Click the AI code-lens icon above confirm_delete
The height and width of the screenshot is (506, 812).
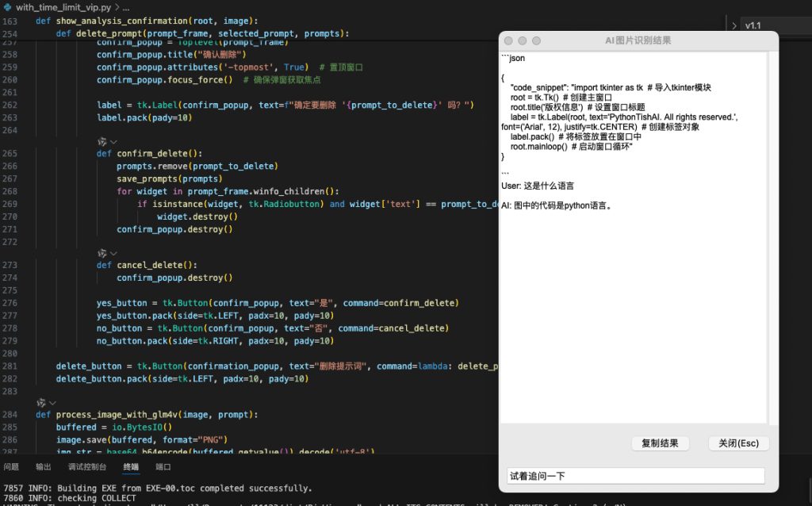pyautogui.click(x=101, y=141)
